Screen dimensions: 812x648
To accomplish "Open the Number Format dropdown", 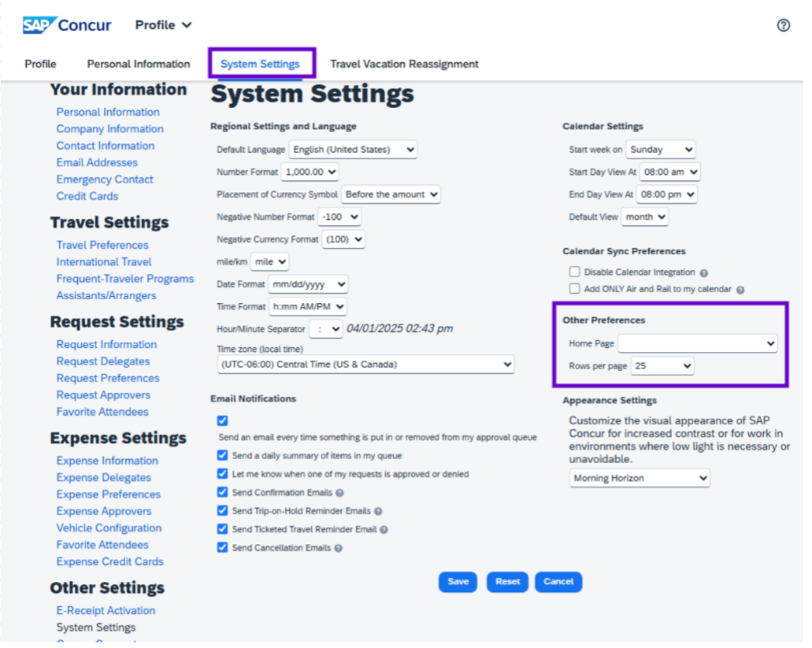I will coord(310,172).
